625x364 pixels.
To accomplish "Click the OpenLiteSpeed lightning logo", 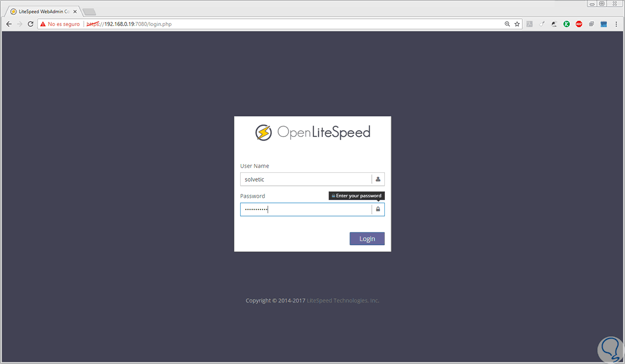I will 264,132.
